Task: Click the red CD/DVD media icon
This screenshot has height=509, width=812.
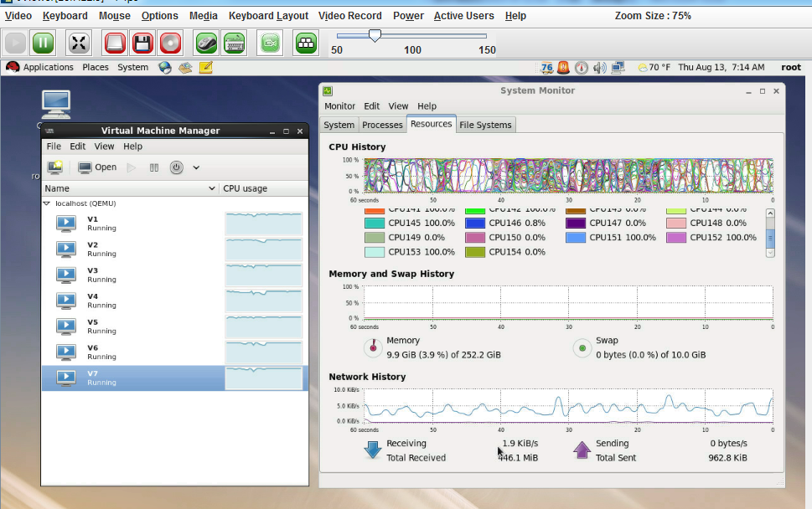Action: coord(171,43)
